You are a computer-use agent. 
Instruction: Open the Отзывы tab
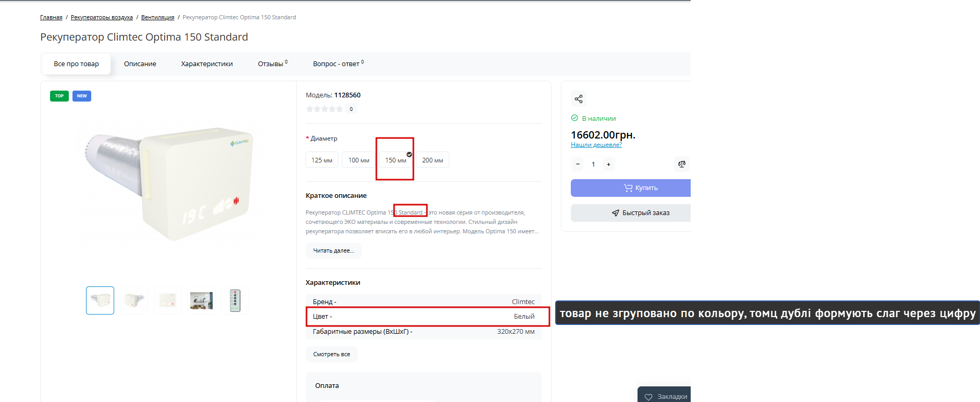[x=273, y=64]
